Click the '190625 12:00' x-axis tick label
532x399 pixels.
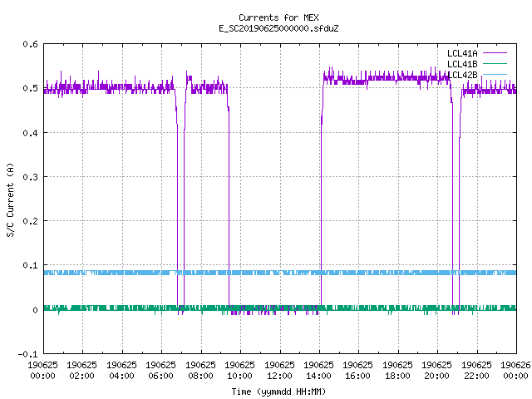[x=279, y=371]
